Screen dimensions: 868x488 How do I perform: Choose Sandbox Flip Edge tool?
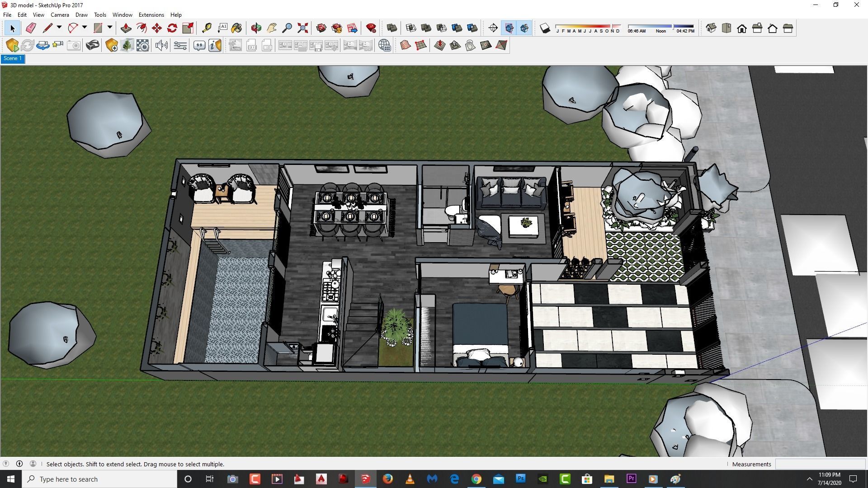(x=501, y=45)
